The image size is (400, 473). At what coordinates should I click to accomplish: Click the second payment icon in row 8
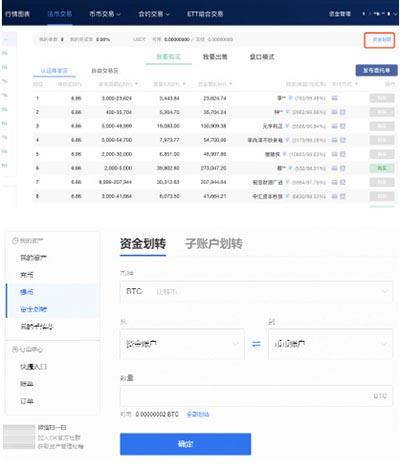pos(342,196)
